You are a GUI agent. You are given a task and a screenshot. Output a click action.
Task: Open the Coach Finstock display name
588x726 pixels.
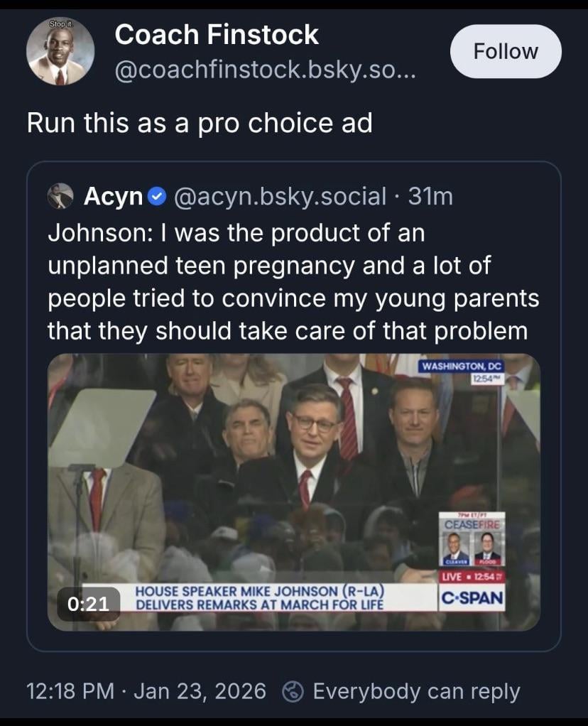coord(217,34)
